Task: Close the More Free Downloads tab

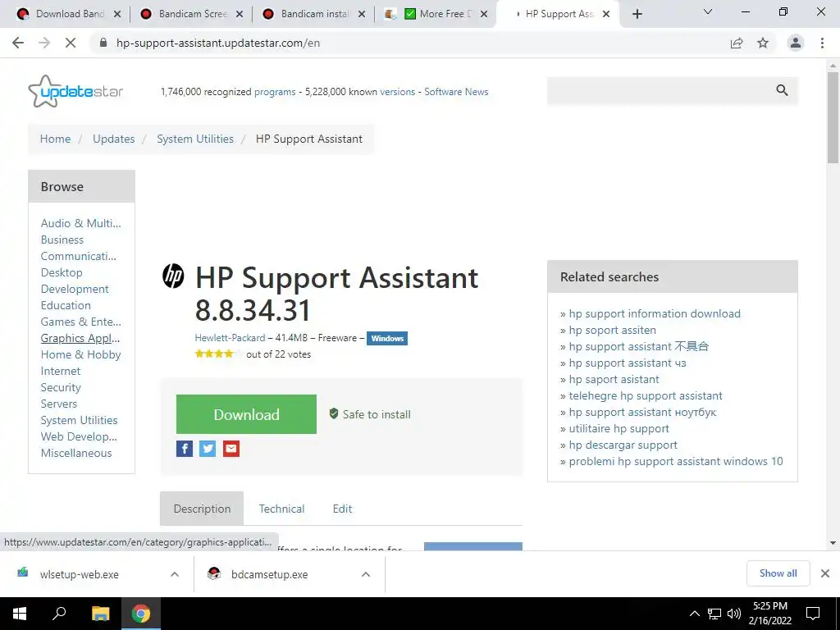Action: pyautogui.click(x=484, y=14)
